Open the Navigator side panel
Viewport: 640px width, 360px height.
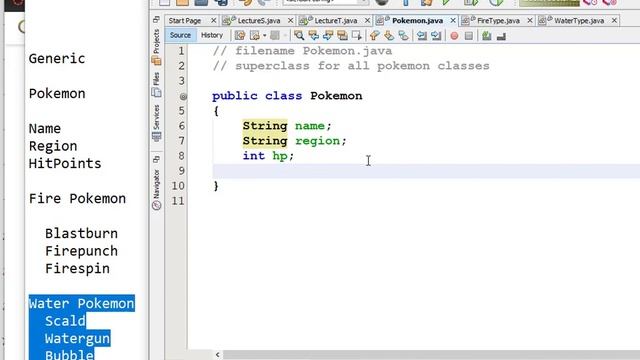point(156,190)
